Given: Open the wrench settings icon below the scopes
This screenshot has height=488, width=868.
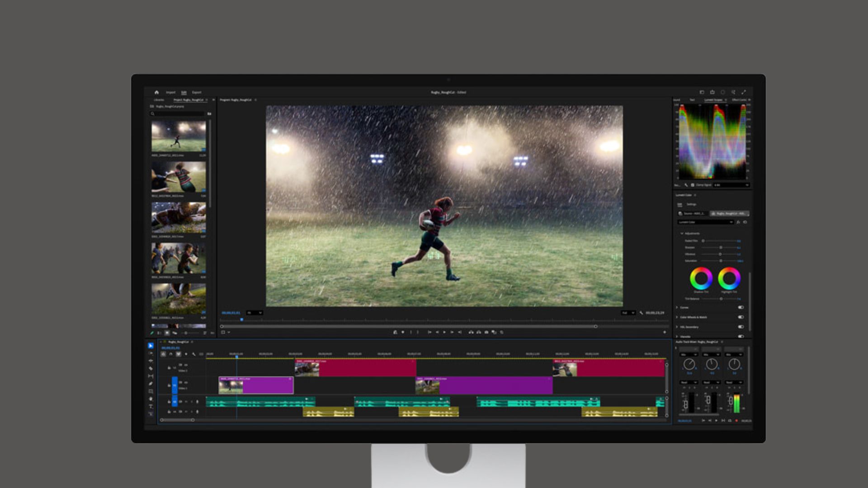Looking at the screenshot, I should tap(686, 185).
